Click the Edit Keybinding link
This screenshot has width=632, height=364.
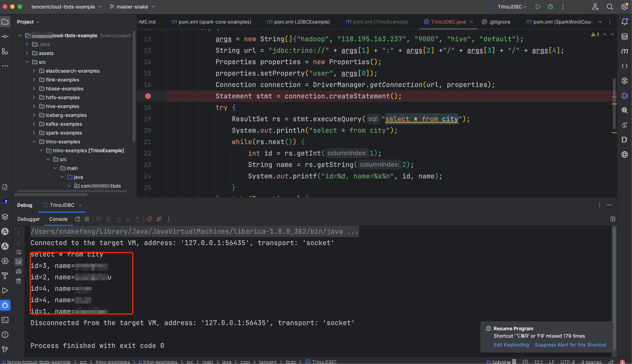[x=511, y=345]
